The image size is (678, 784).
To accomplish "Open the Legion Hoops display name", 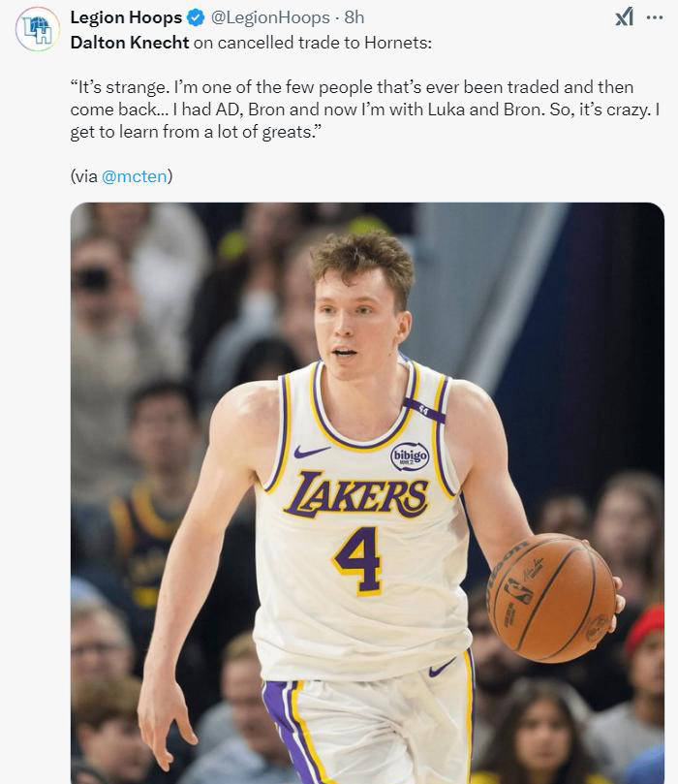I will pos(126,17).
